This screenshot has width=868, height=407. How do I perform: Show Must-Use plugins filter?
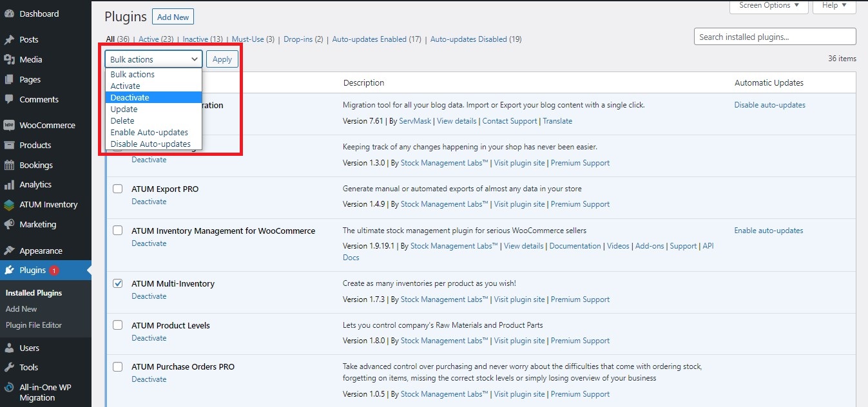pos(253,39)
